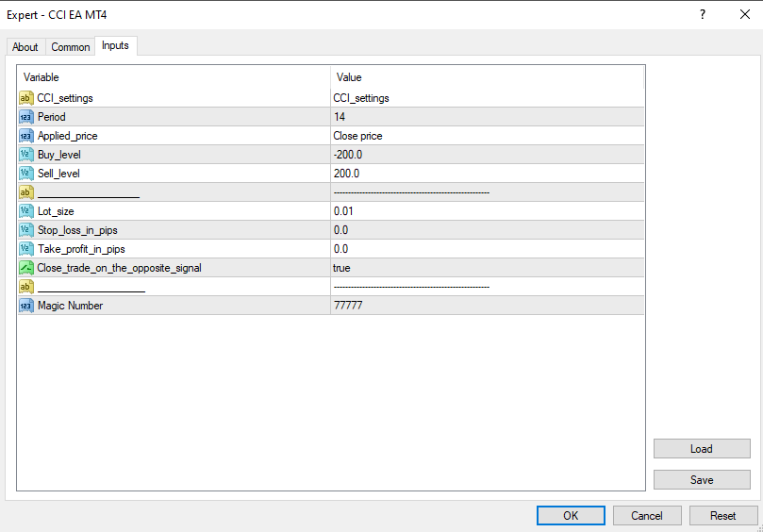Click the double-type icon beside Lot_size
Viewport: 763px width, 532px height.
[26, 211]
